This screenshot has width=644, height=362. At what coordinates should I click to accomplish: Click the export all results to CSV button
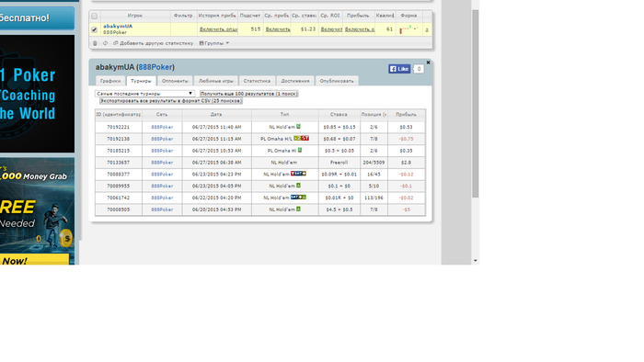(x=171, y=101)
